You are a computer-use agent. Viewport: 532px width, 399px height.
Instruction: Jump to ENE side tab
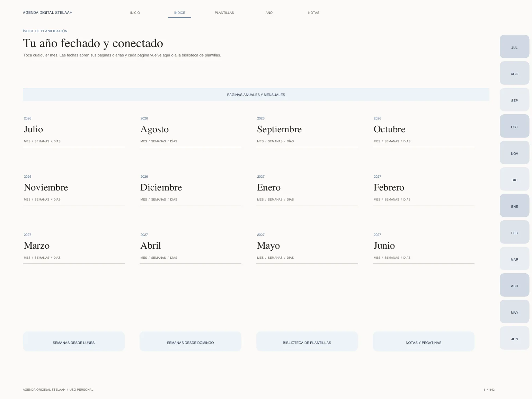[x=514, y=206]
